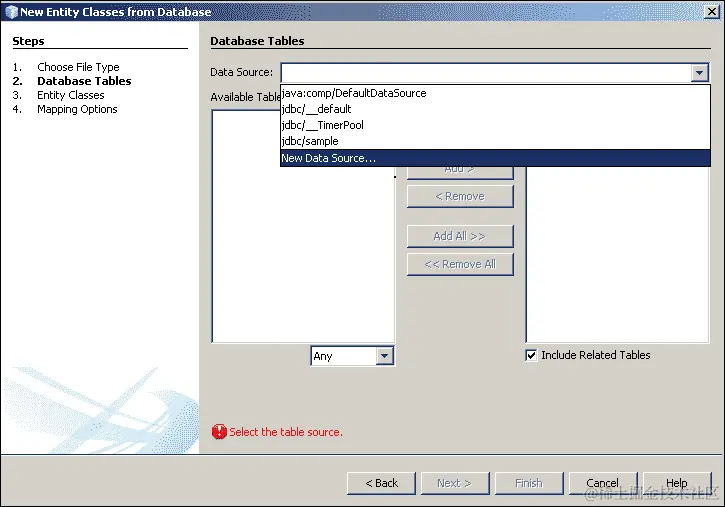Click step 3 Entity Classes
The image size is (725, 507).
[x=71, y=95]
